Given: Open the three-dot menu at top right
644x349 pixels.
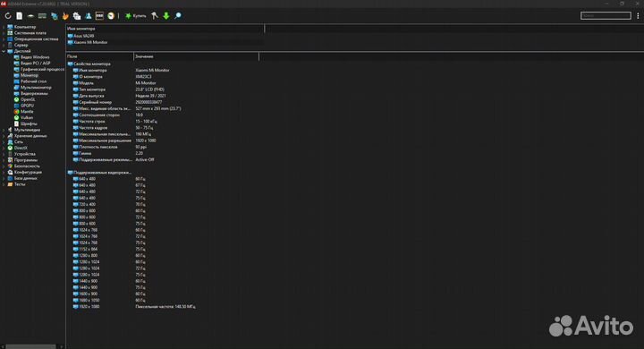Looking at the screenshot, I should coord(638,16).
